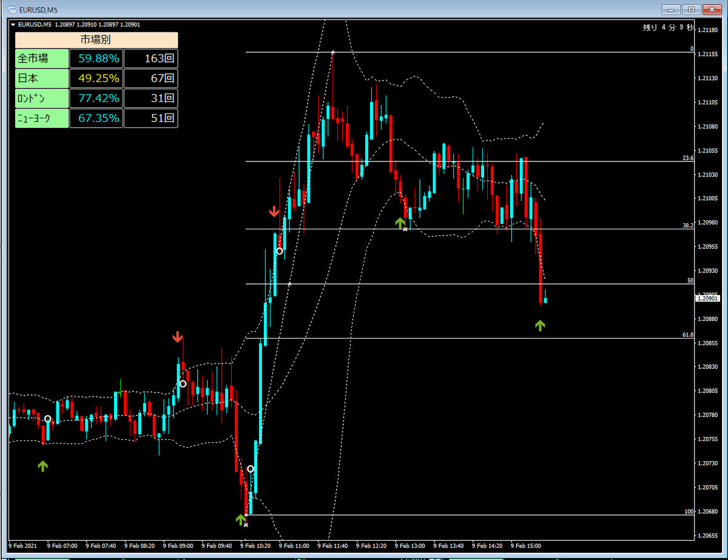Click the 9 Feb 11:40 time label
Viewport: 728px width, 560px height.
[333, 545]
